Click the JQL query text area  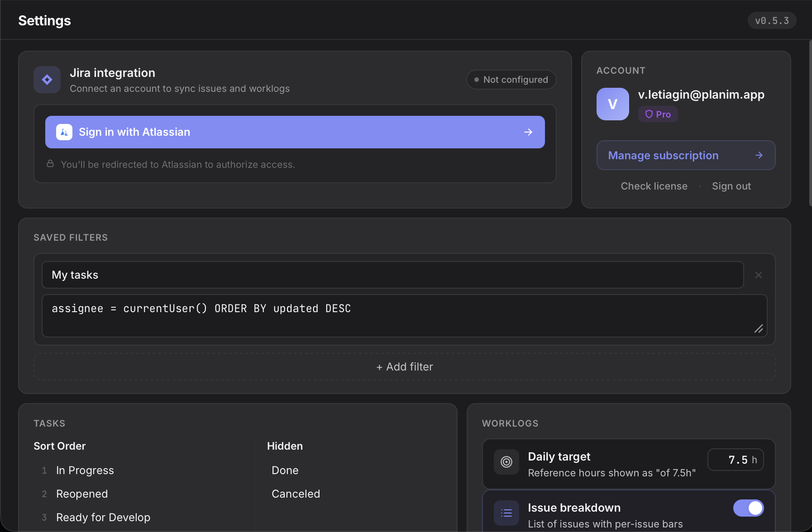(405, 316)
